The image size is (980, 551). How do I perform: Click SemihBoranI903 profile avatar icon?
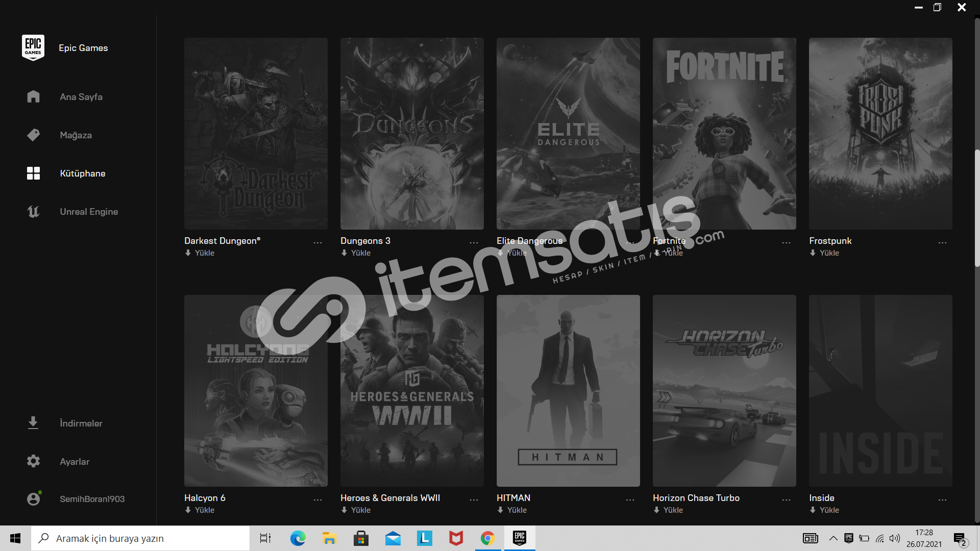point(34,498)
